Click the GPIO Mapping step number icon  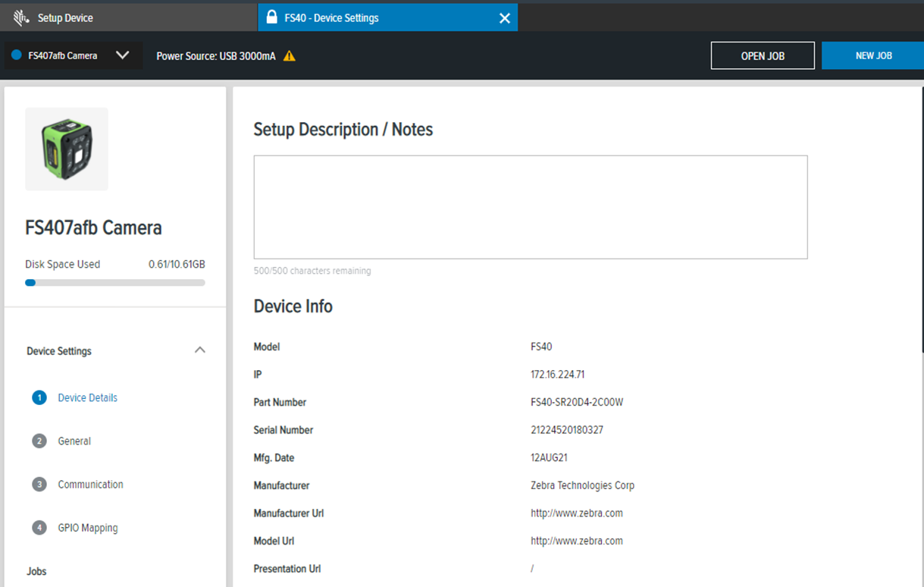(39, 527)
